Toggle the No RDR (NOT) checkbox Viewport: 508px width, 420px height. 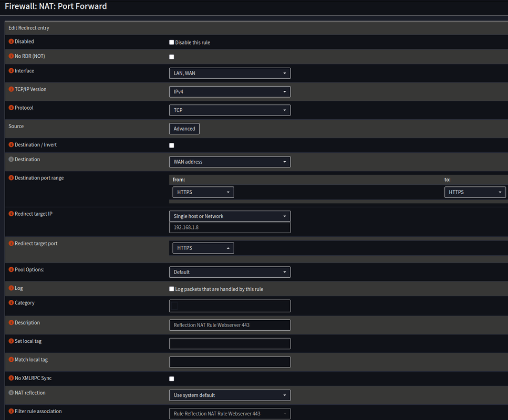tap(172, 57)
